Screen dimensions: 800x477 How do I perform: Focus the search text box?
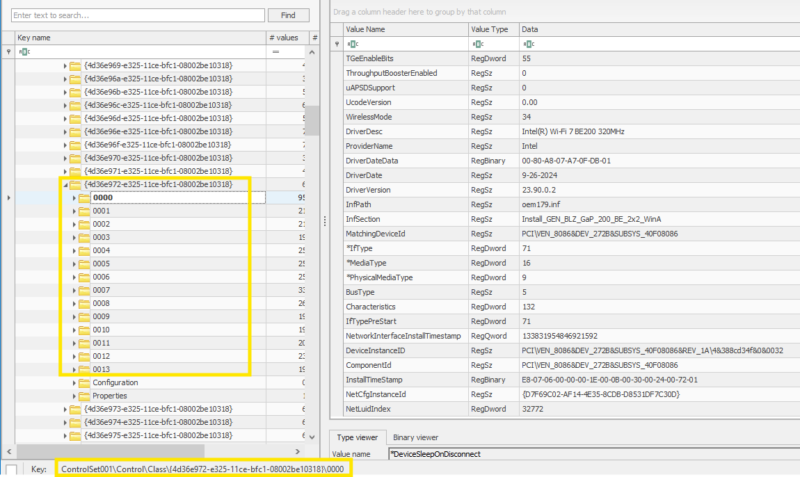(x=138, y=15)
